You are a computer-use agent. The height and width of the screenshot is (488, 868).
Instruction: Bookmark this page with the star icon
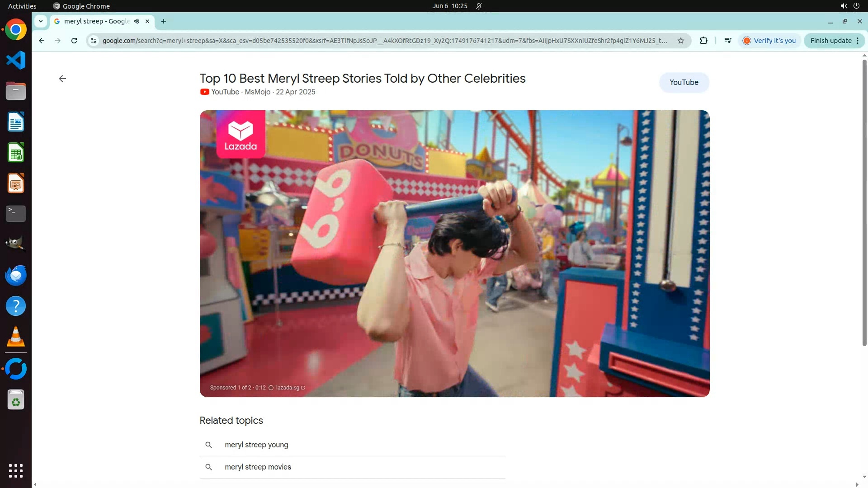click(681, 41)
